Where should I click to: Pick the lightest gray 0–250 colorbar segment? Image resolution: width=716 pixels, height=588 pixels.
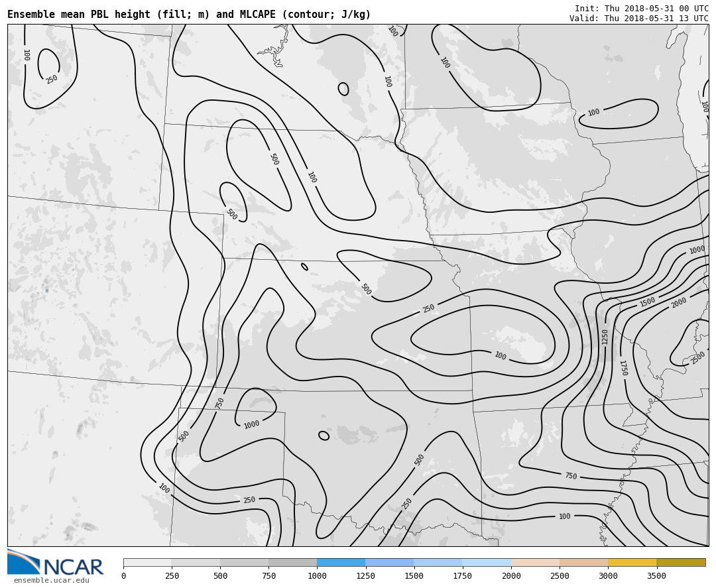[x=147, y=562]
